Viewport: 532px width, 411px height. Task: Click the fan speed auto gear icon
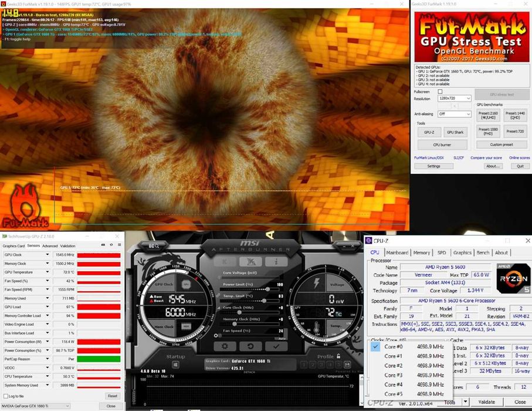tap(215, 336)
